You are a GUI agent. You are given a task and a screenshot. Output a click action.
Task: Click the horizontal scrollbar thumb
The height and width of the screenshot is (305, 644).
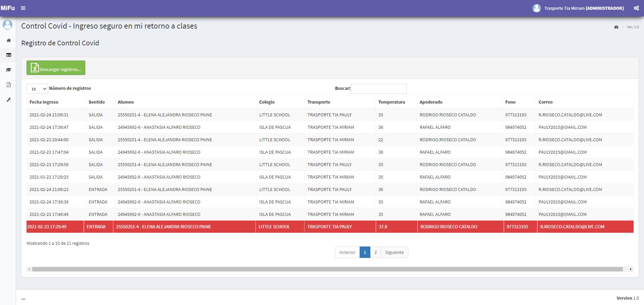pyautogui.click(x=327, y=269)
